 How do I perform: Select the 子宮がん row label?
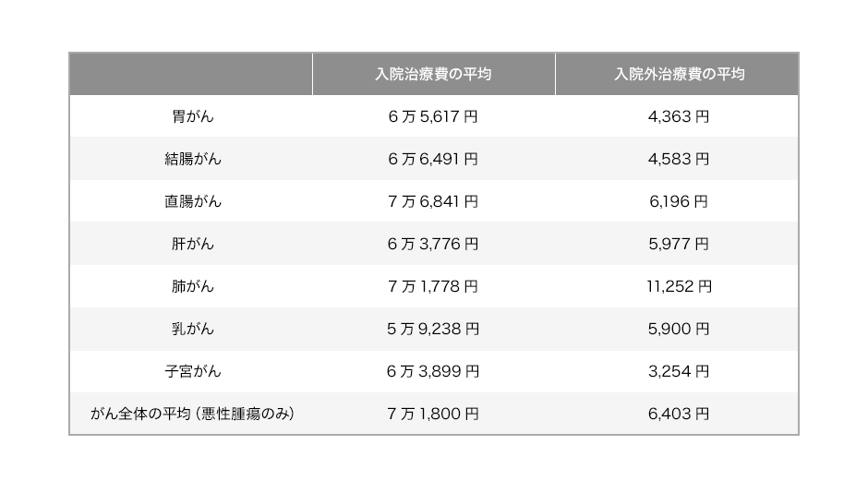[193, 371]
